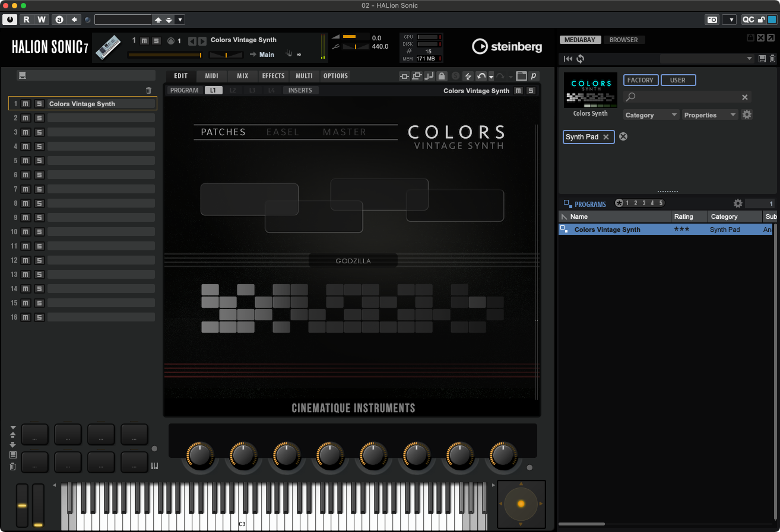The height and width of the screenshot is (532, 780).
Task: Toggle the player view p icon
Action: [534, 76]
